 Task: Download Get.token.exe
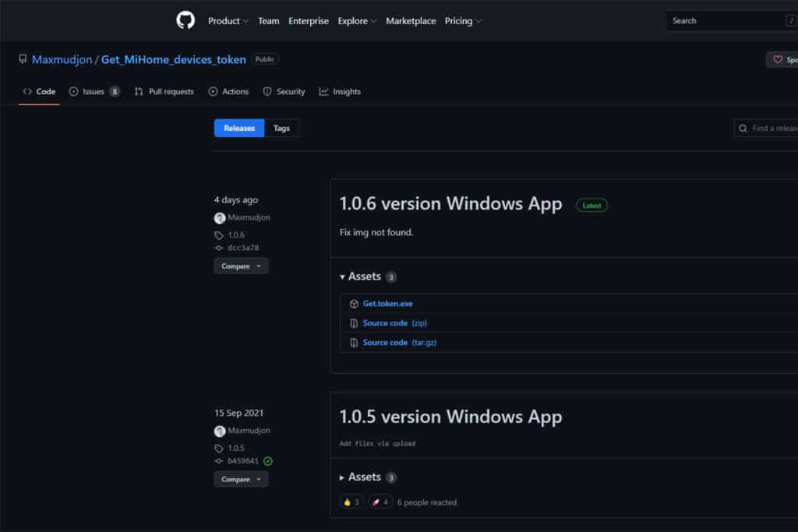388,304
